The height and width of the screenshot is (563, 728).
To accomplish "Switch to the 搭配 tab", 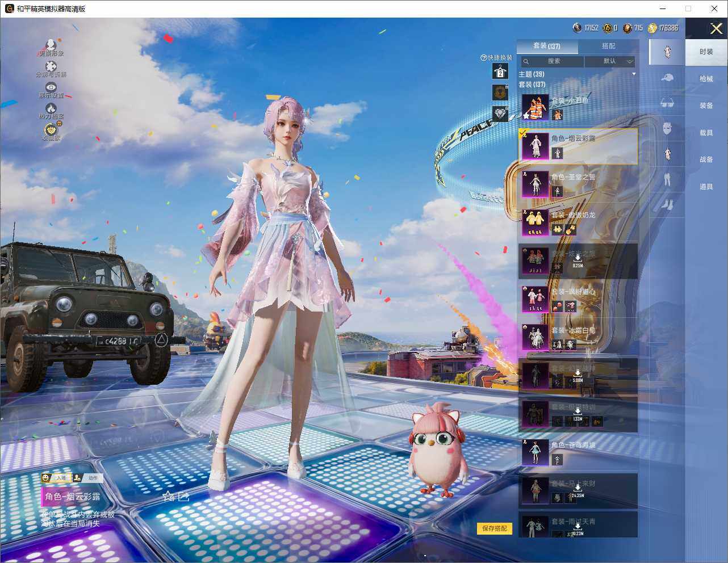I will pos(608,46).
